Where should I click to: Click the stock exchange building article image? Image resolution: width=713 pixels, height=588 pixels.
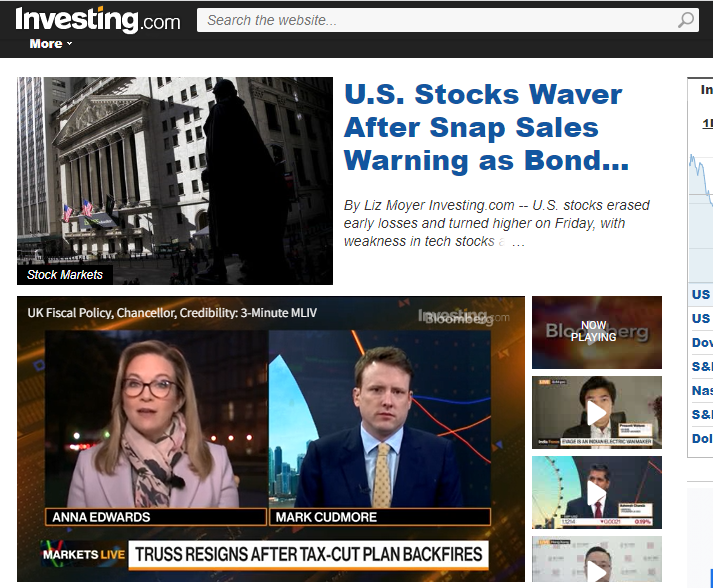point(175,181)
